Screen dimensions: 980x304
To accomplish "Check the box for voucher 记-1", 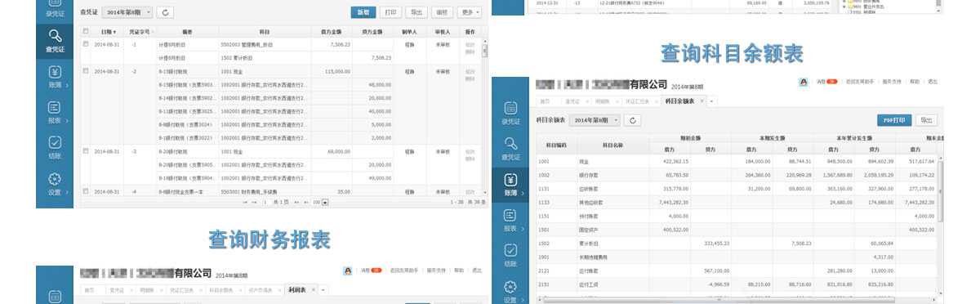I will [86, 44].
